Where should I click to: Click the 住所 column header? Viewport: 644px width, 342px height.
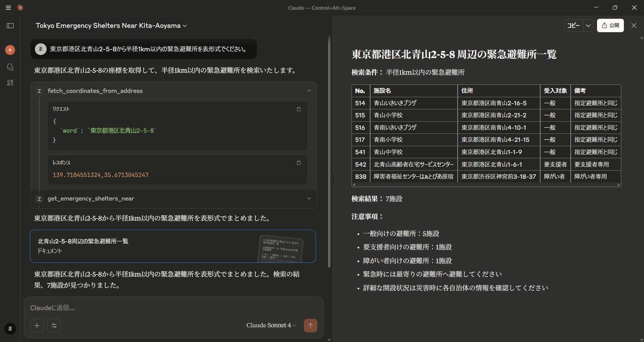click(499, 91)
